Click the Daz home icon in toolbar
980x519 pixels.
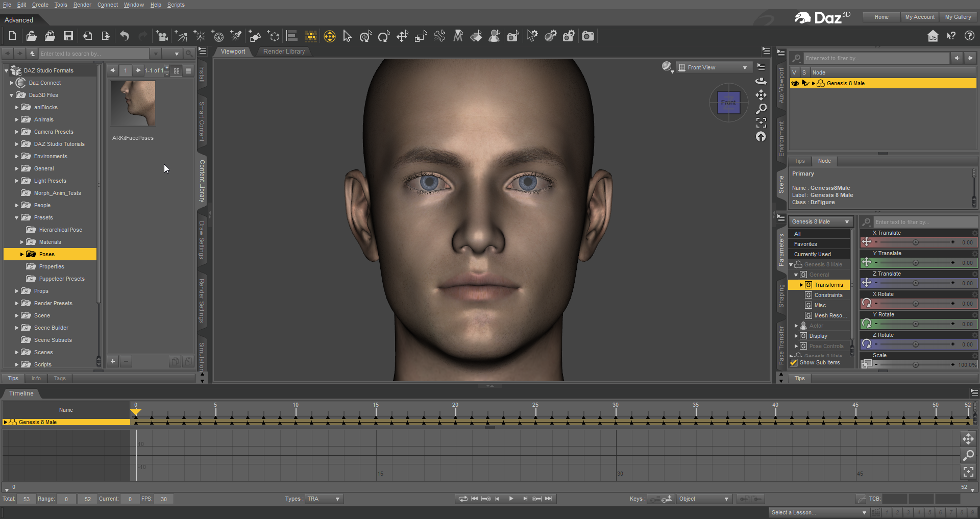click(x=933, y=36)
